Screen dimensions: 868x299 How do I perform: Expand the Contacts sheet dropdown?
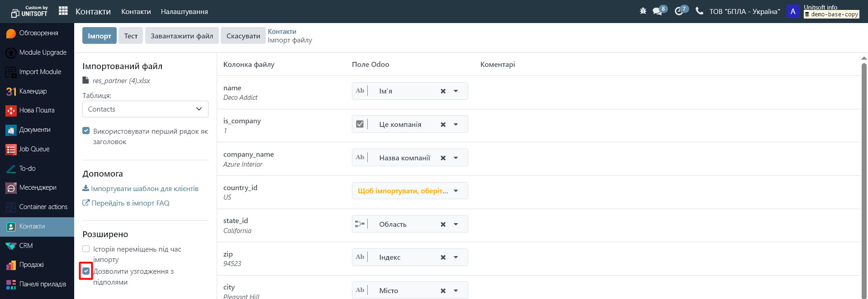pyautogui.click(x=145, y=109)
